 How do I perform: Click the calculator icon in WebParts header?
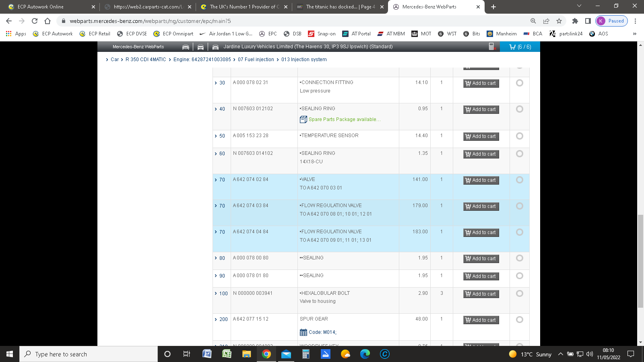tap(491, 47)
